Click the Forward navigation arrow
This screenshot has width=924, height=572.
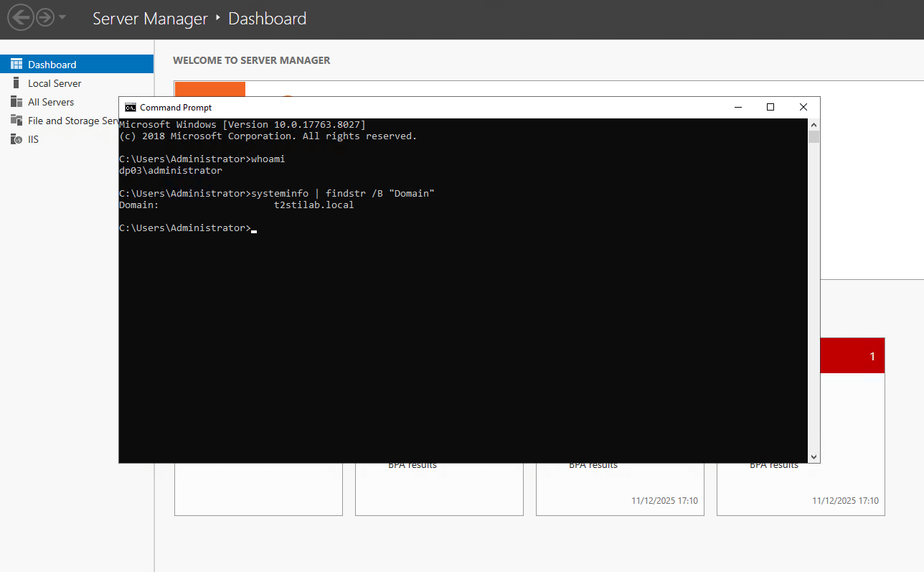point(45,17)
